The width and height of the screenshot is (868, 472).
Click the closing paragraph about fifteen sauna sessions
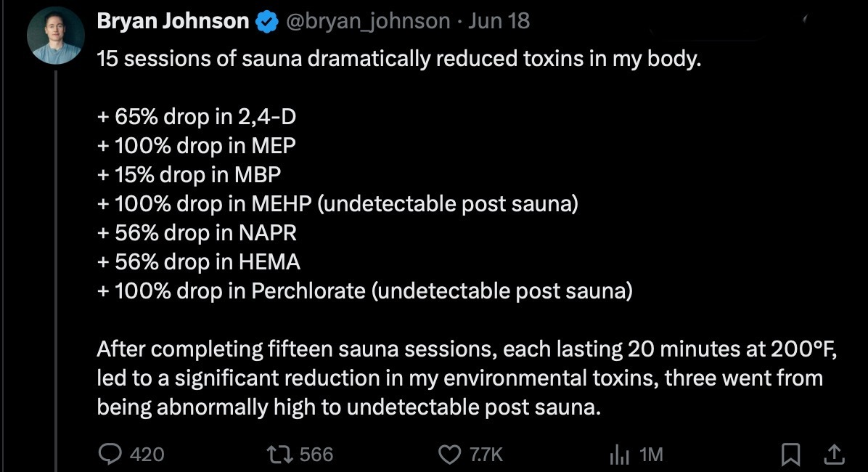(x=467, y=378)
